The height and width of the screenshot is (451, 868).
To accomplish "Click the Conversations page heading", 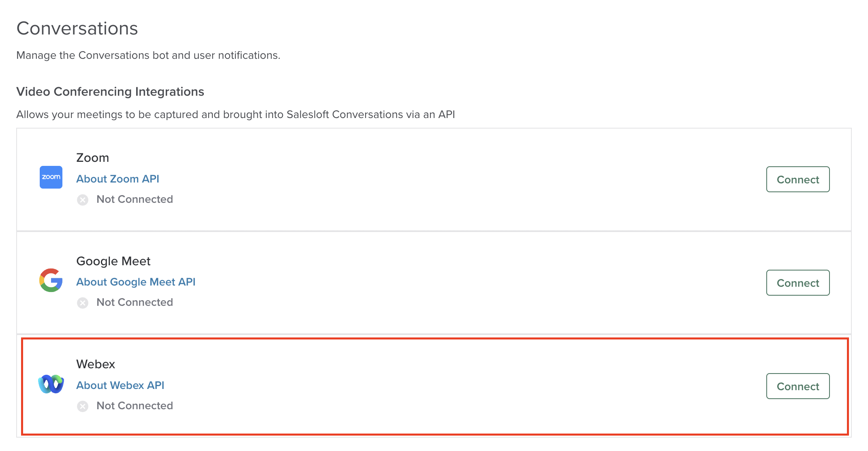I will (77, 28).
